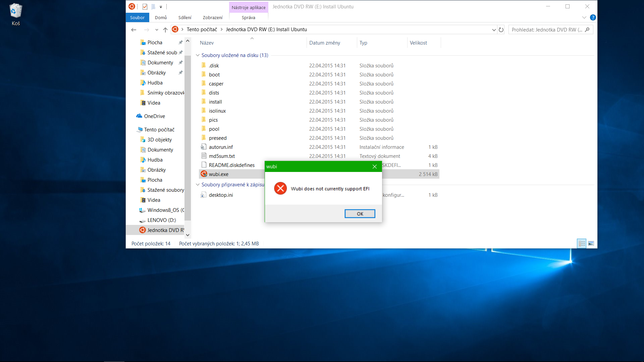Select OneDrive in the navigation pane

(x=154, y=116)
